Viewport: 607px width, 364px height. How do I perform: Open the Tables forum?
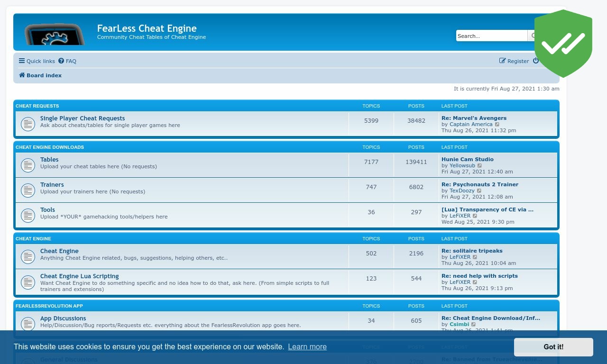[49, 160]
